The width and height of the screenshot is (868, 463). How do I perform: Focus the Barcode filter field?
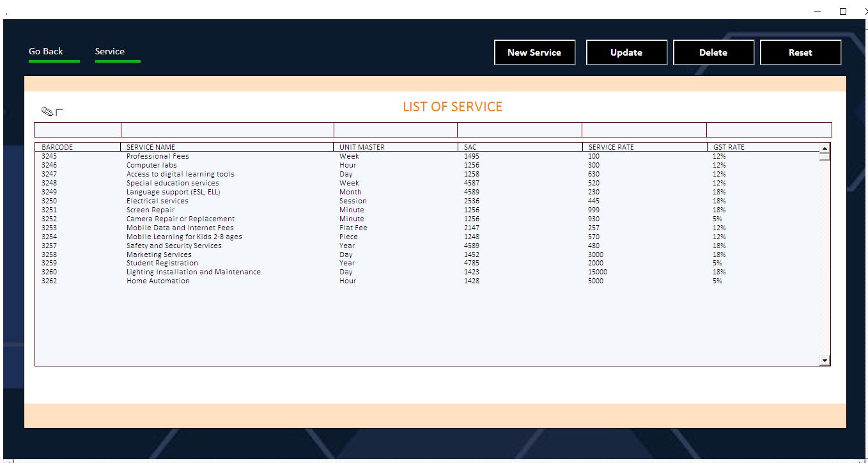(x=77, y=130)
